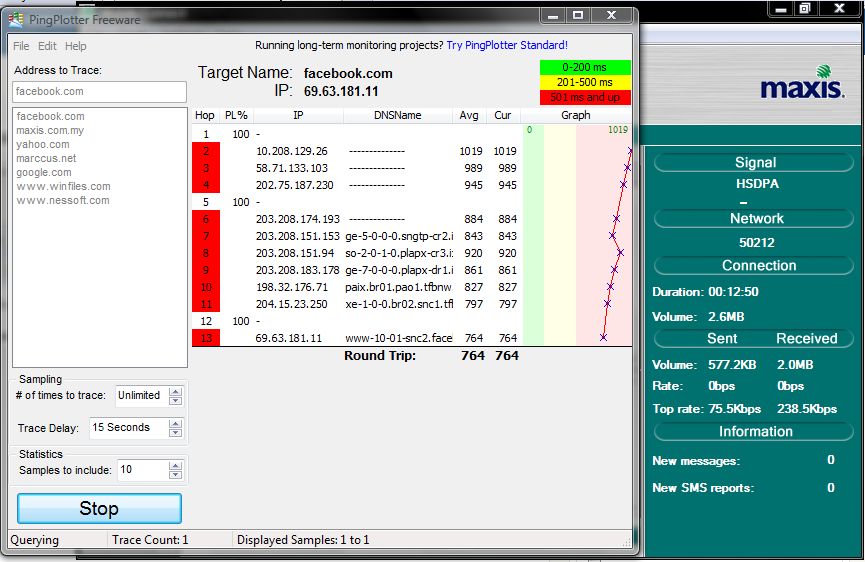This screenshot has height=562, width=865.
Task: Click the New messages count in Maxis window
Action: pyautogui.click(x=831, y=460)
